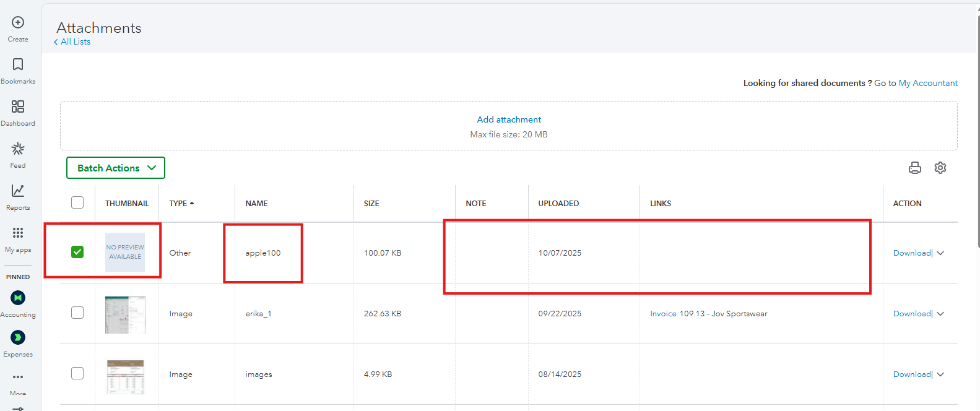980x411 pixels.
Task: Open the erika_1 image thumbnail
Action: pos(125,314)
